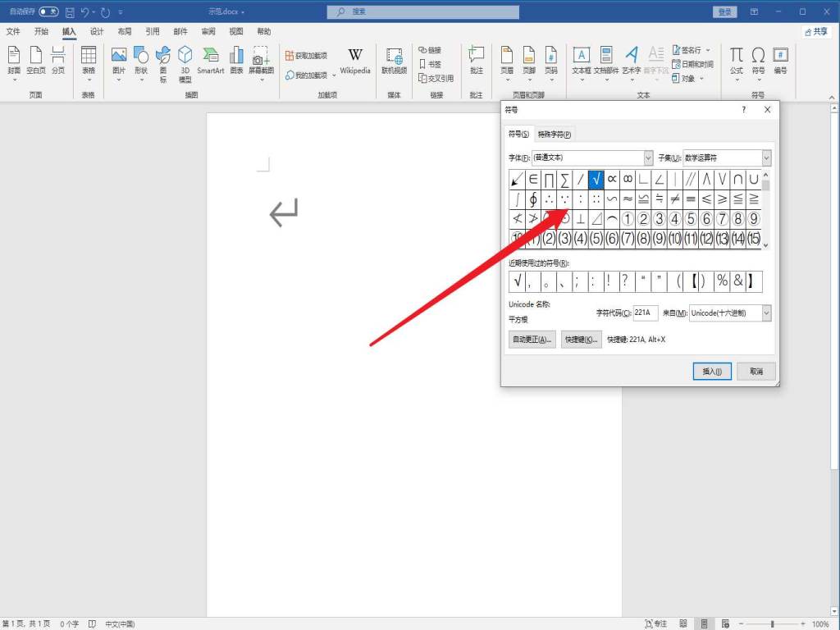
Task: Click the 艺术字 (WordArt) icon
Action: [631, 61]
